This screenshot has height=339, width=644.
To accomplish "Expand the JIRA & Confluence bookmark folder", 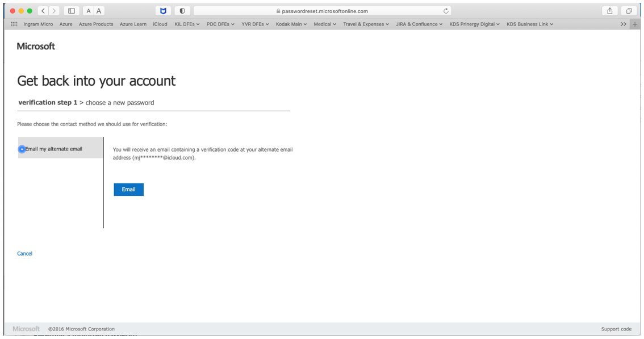I will pyautogui.click(x=419, y=24).
